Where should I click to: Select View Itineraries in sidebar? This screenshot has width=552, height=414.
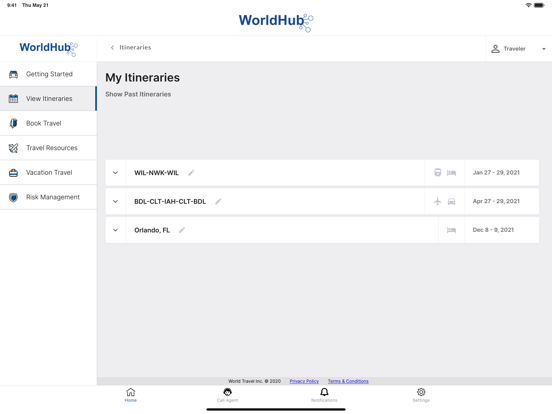pos(48,99)
